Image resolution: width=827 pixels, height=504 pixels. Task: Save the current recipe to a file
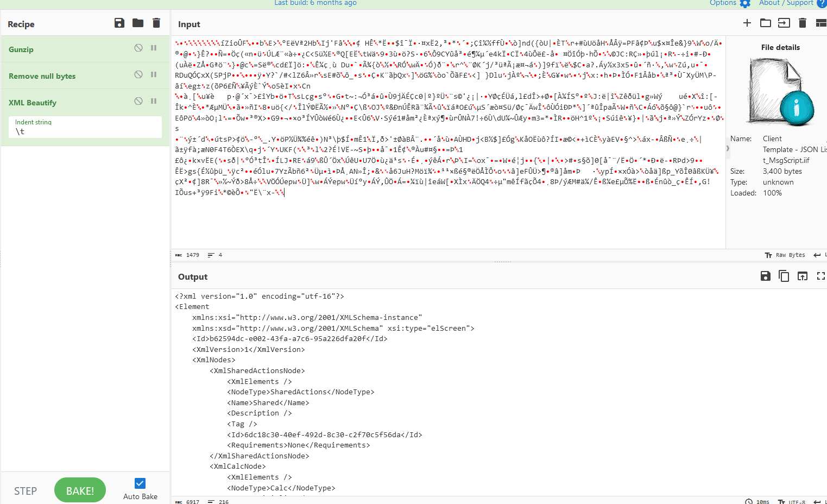tap(119, 23)
